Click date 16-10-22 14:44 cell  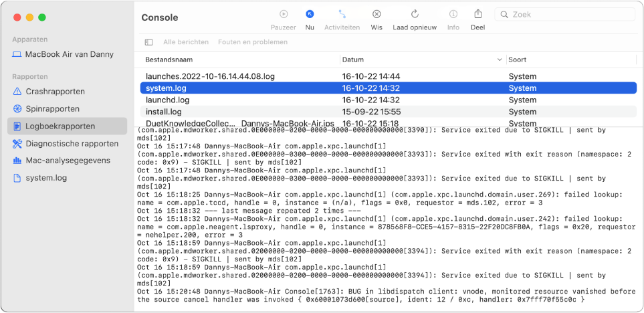point(371,76)
